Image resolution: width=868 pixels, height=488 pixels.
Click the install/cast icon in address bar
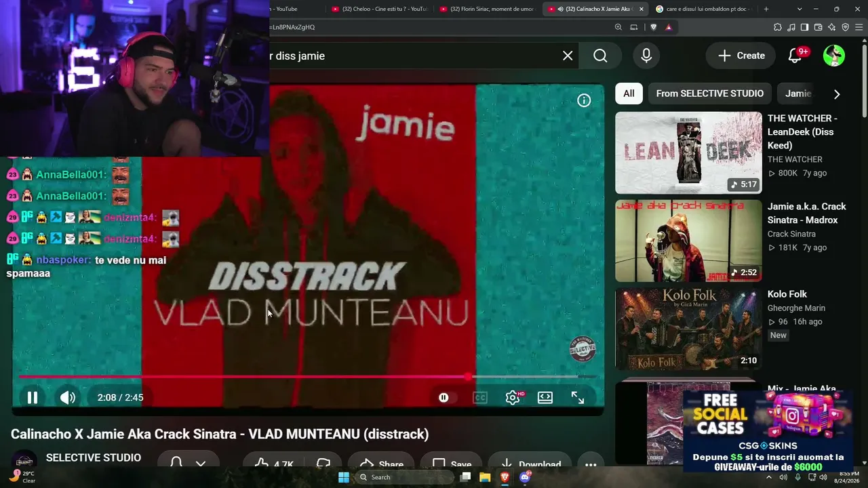[634, 27]
